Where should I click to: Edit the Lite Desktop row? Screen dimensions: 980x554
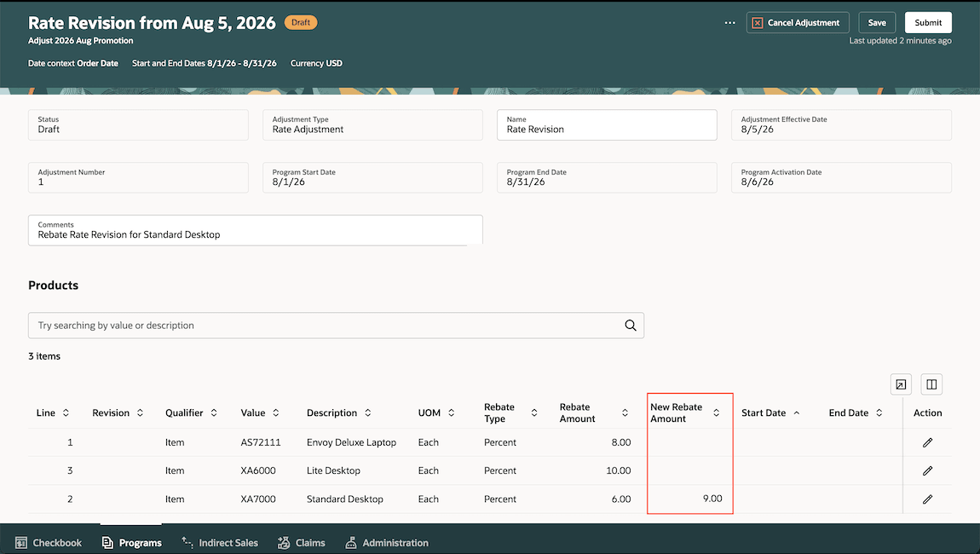[927, 470]
